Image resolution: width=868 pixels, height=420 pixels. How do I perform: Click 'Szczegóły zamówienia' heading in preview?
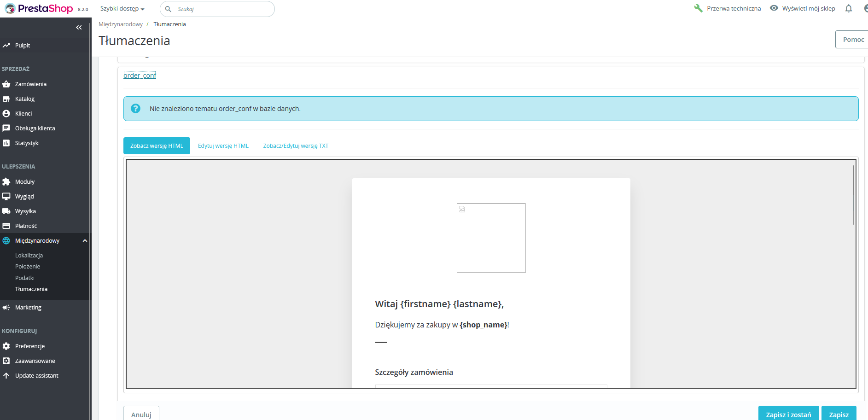point(414,372)
